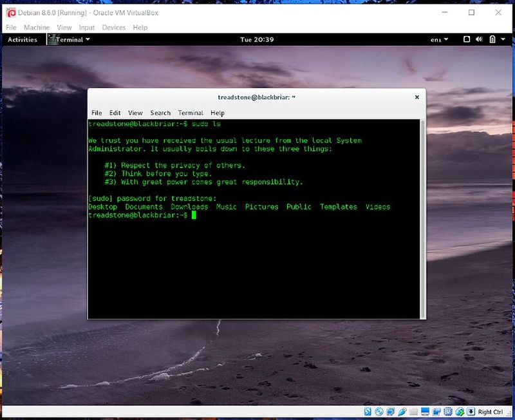Click 'Public' in the ls output
This screenshot has width=515, height=420.
click(x=299, y=207)
